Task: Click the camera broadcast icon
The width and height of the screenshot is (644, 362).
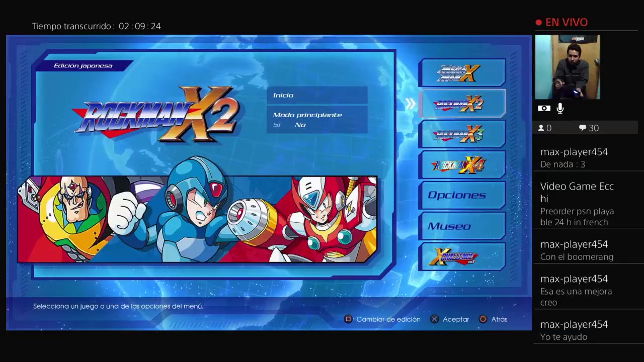Action: point(544,108)
